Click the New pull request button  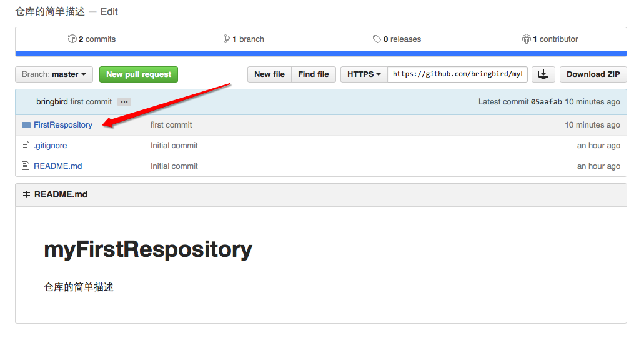(x=139, y=74)
